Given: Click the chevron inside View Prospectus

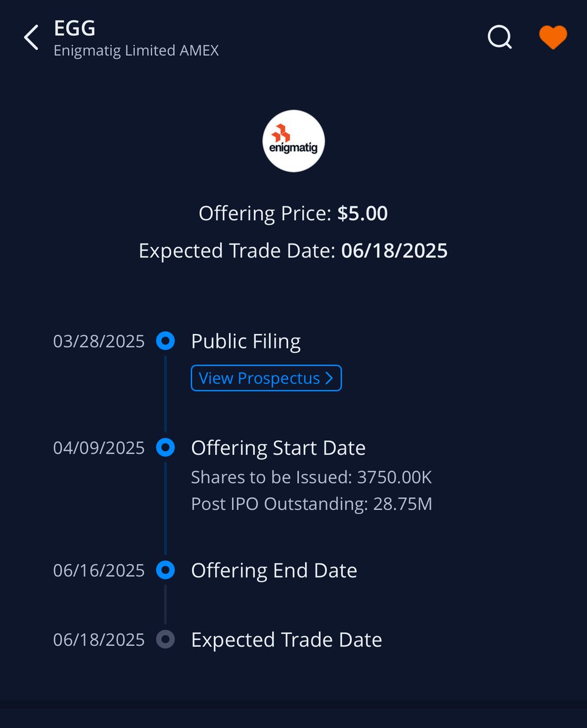Looking at the screenshot, I should (x=329, y=378).
